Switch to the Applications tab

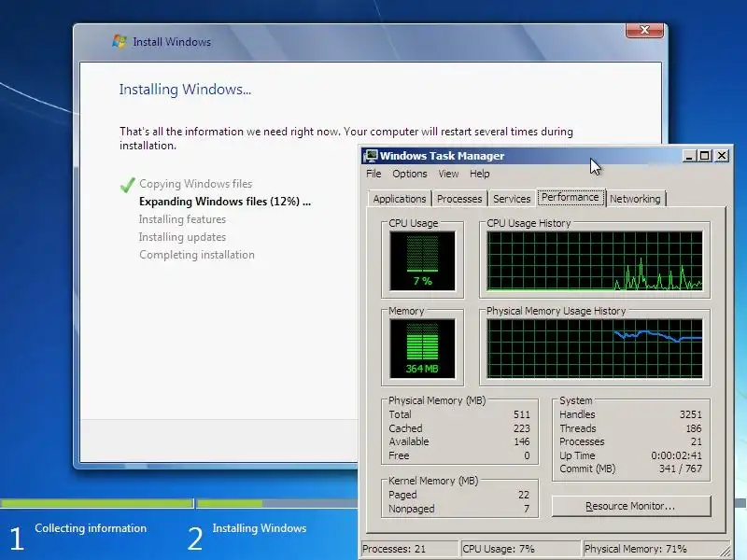[400, 199]
